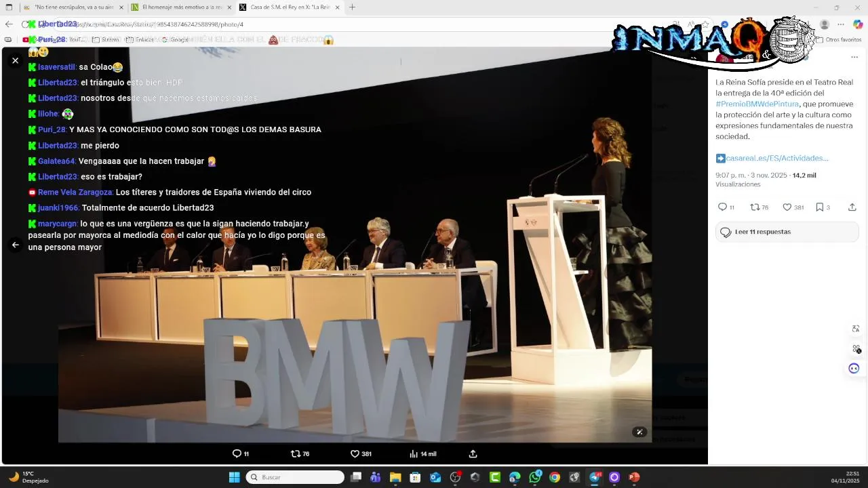Bookmark the post in right sidebar

819,207
